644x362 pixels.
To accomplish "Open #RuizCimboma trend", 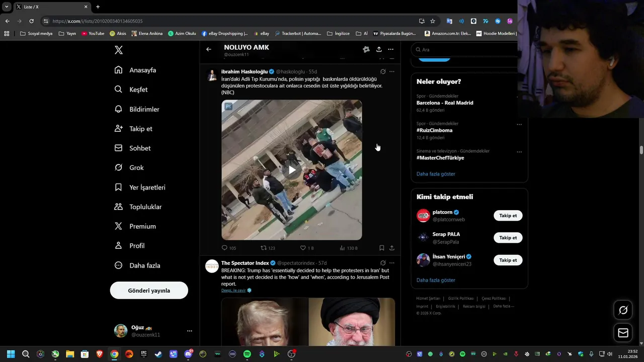I will point(434,130).
